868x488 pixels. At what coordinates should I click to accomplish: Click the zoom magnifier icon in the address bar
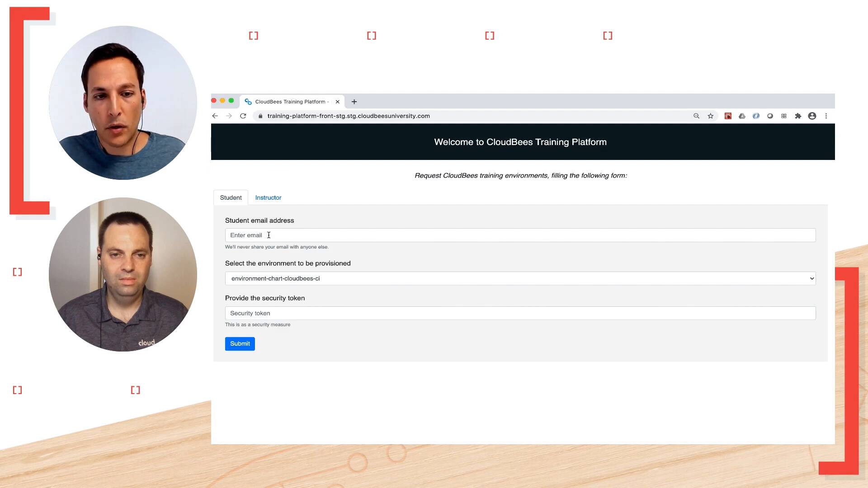[696, 116]
